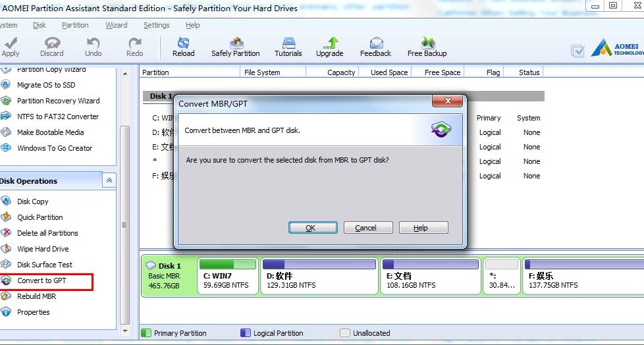Open the Settings menu

click(157, 25)
